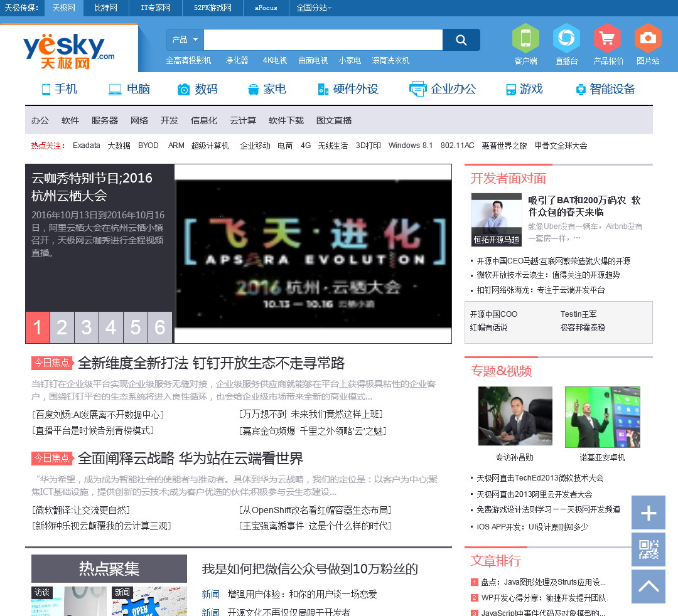Click the 手机 phone category icon
678x616 pixels.
pos(46,90)
